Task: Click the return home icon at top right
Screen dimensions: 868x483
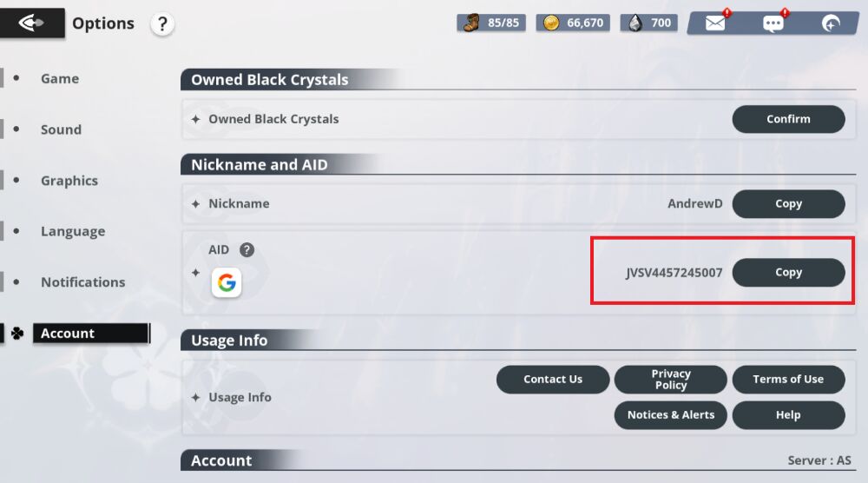Action: click(831, 23)
